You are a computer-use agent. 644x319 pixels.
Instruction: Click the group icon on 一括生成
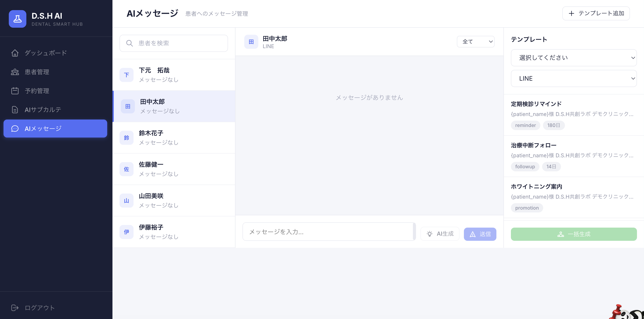(561, 234)
